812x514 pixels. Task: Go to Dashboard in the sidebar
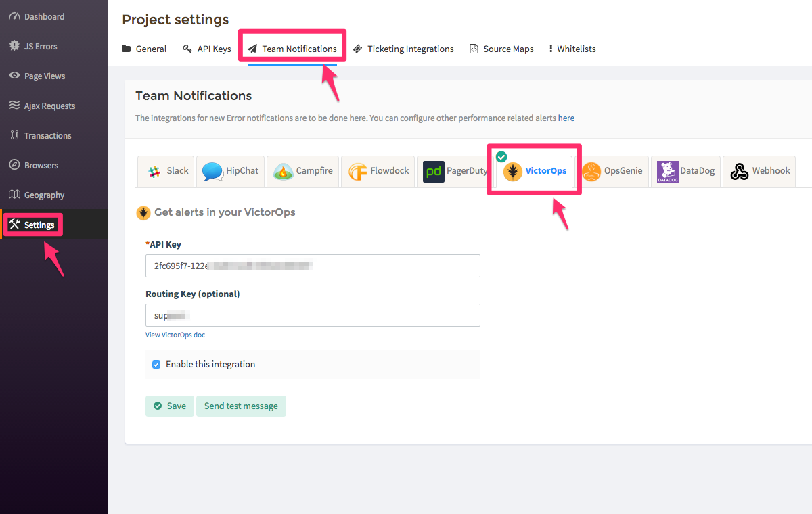[45, 16]
